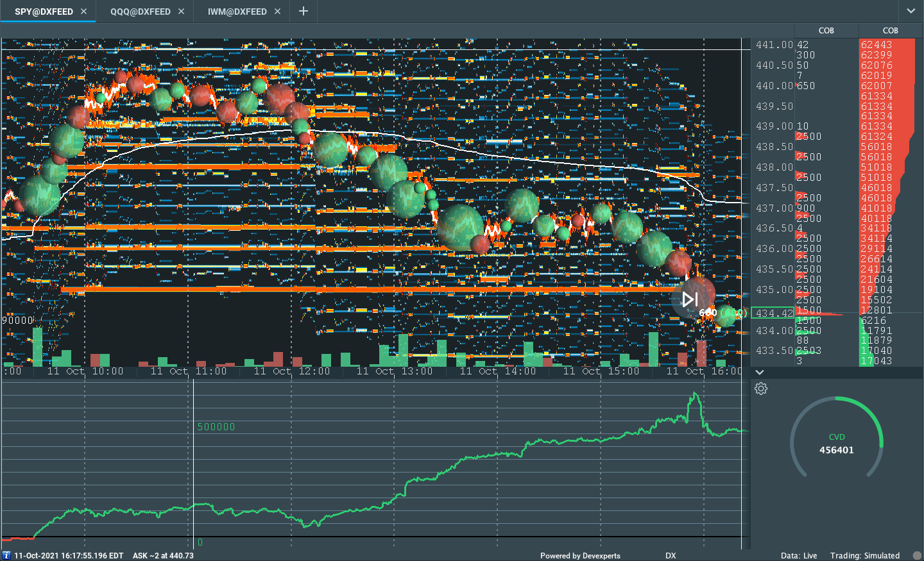Click the 650 order size at 440.00
The width and height of the screenshot is (924, 561).
(806, 86)
